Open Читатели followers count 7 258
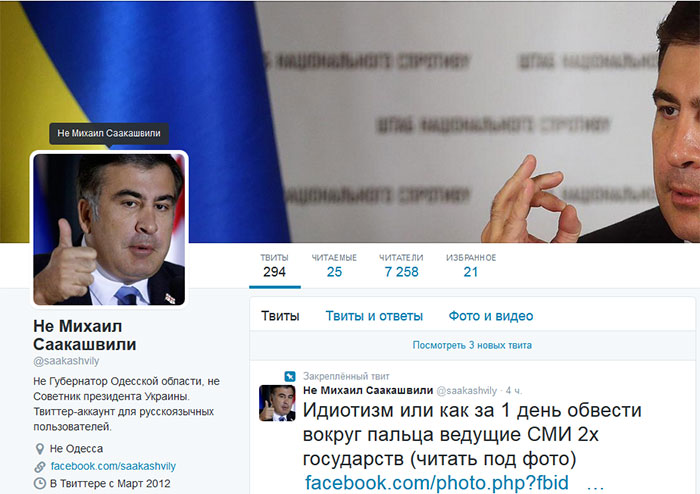 pos(401,266)
